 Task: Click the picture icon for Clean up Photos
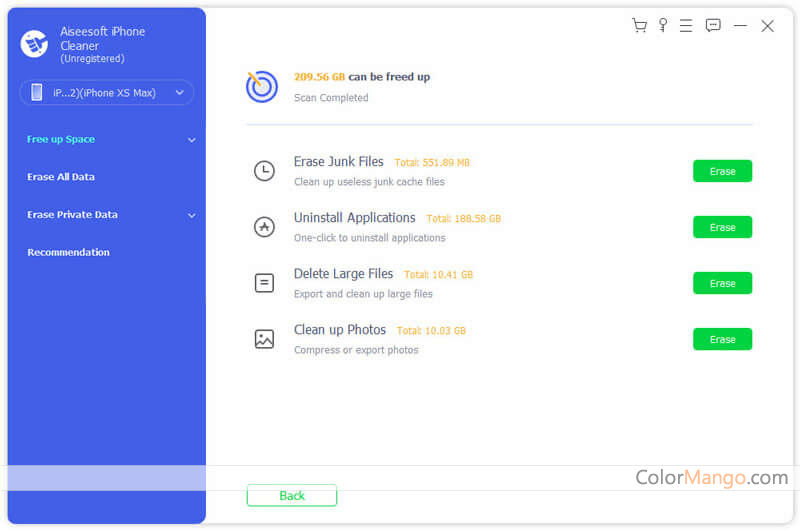point(264,339)
